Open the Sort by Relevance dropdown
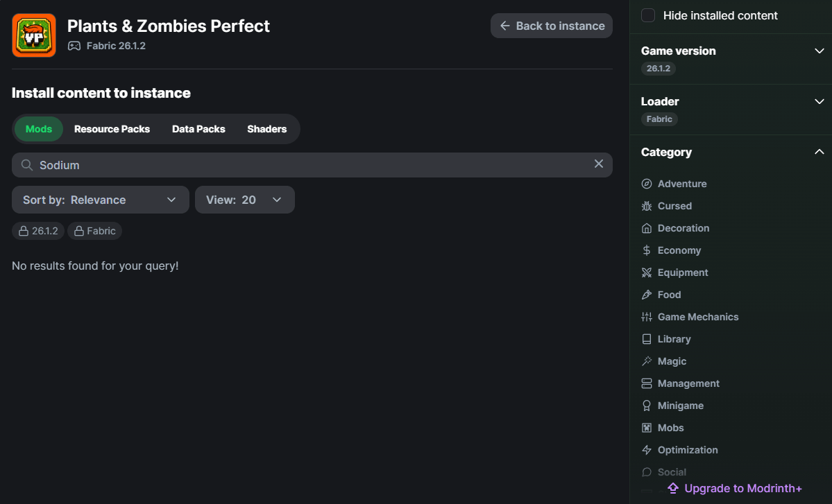Image resolution: width=832 pixels, height=504 pixels. (100, 200)
